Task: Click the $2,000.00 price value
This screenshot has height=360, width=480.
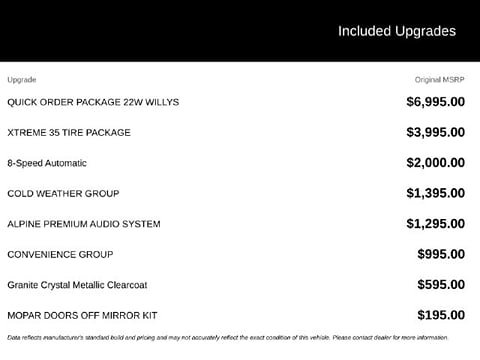Action: click(435, 163)
